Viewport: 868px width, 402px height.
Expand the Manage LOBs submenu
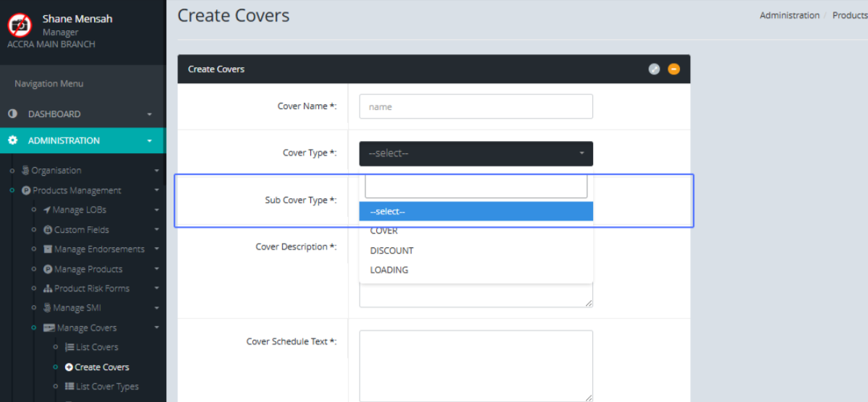pos(156,210)
